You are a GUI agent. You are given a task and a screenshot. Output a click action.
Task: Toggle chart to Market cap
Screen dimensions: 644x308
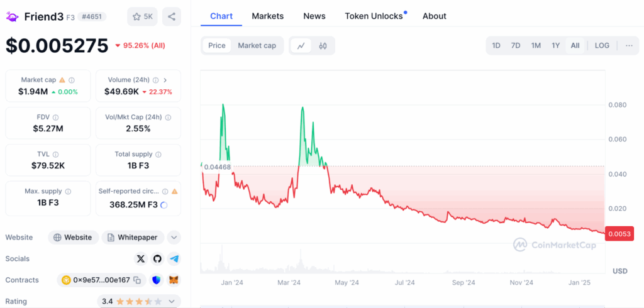[257, 45]
